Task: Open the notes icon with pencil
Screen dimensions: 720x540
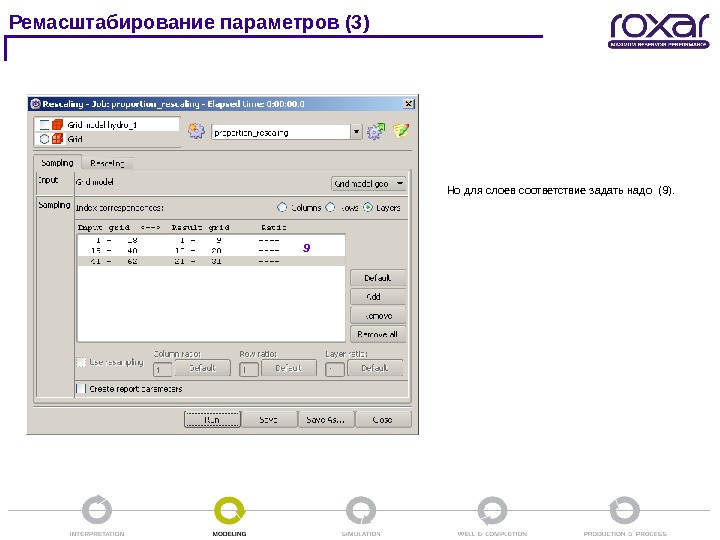Action: point(401,131)
